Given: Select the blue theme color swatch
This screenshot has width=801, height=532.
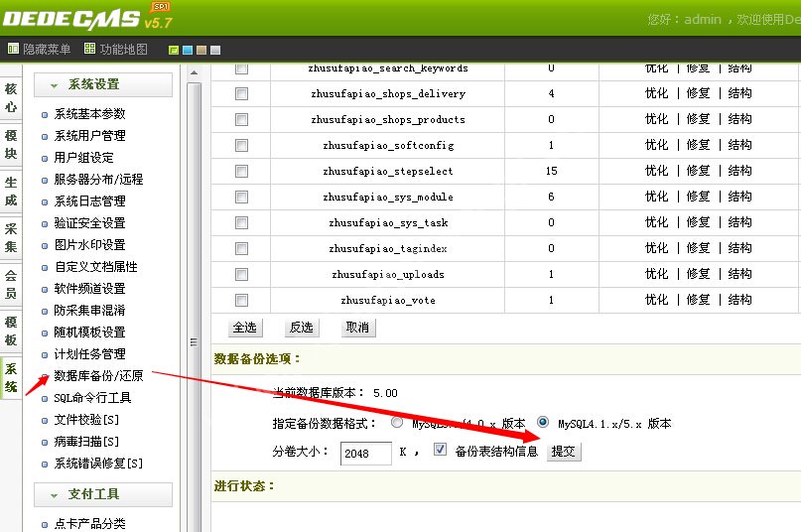Looking at the screenshot, I should pos(188,50).
